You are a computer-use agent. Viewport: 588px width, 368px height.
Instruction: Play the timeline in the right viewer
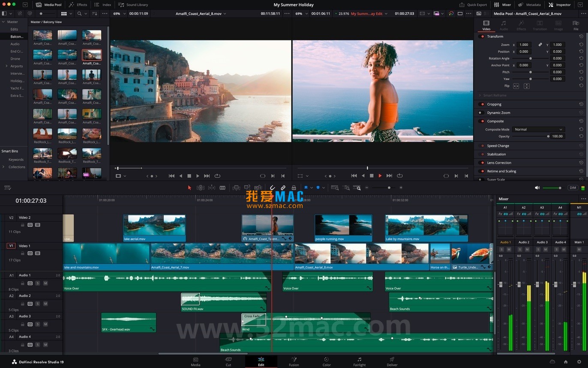(380, 175)
